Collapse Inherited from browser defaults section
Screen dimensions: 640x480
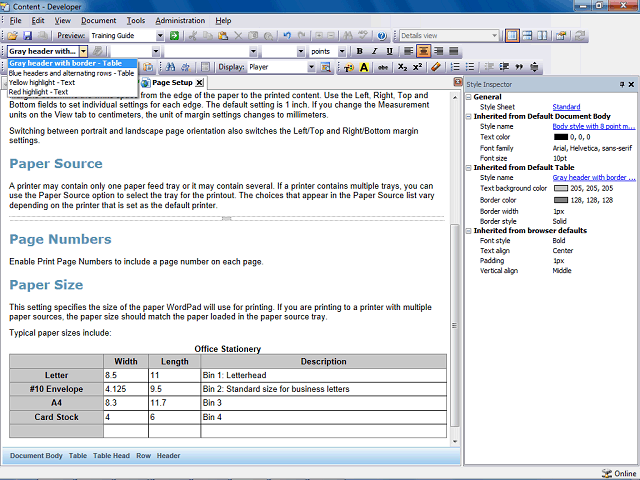(469, 231)
